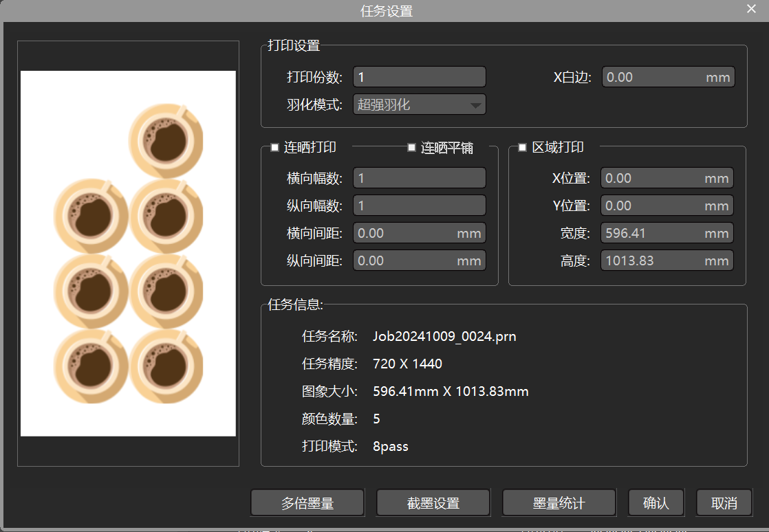Image resolution: width=769 pixels, height=532 pixels.
Task: Close the 任务设置 dialog
Action: [751, 9]
